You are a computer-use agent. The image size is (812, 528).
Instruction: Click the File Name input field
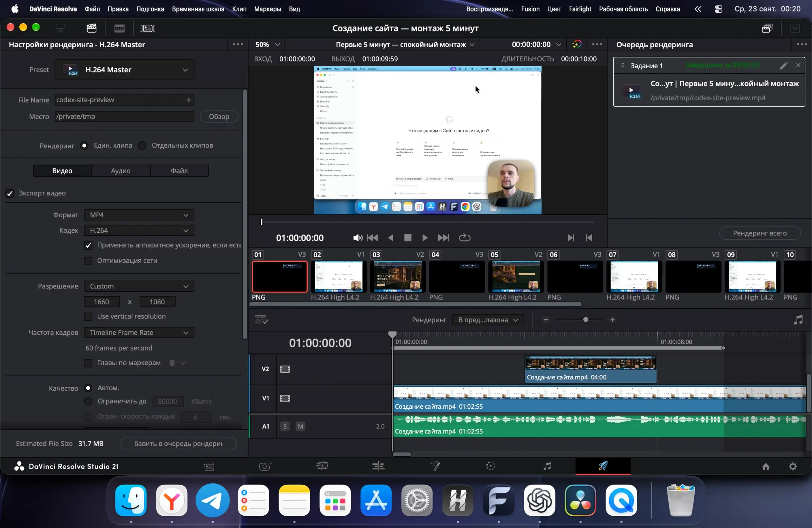[125, 100]
